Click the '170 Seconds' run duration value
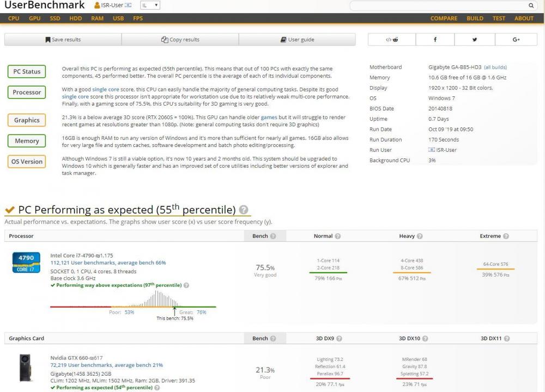This screenshot has height=392, width=545. pyautogui.click(x=444, y=140)
